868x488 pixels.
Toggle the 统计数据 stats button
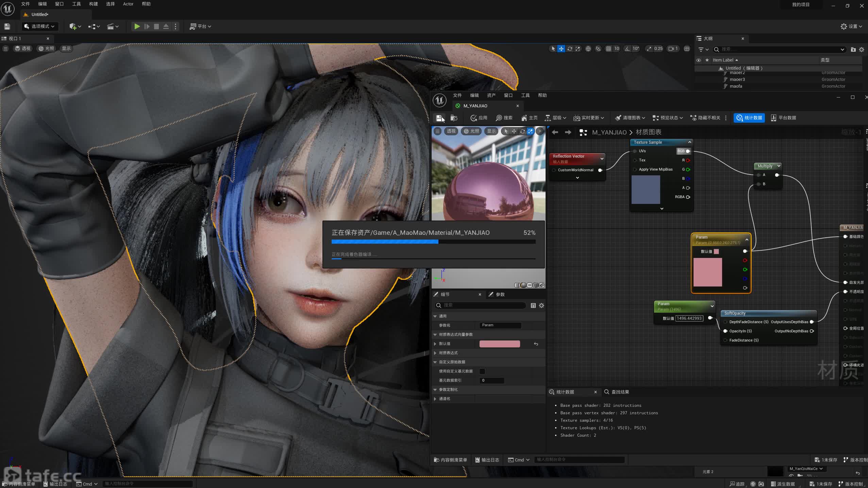(x=749, y=118)
